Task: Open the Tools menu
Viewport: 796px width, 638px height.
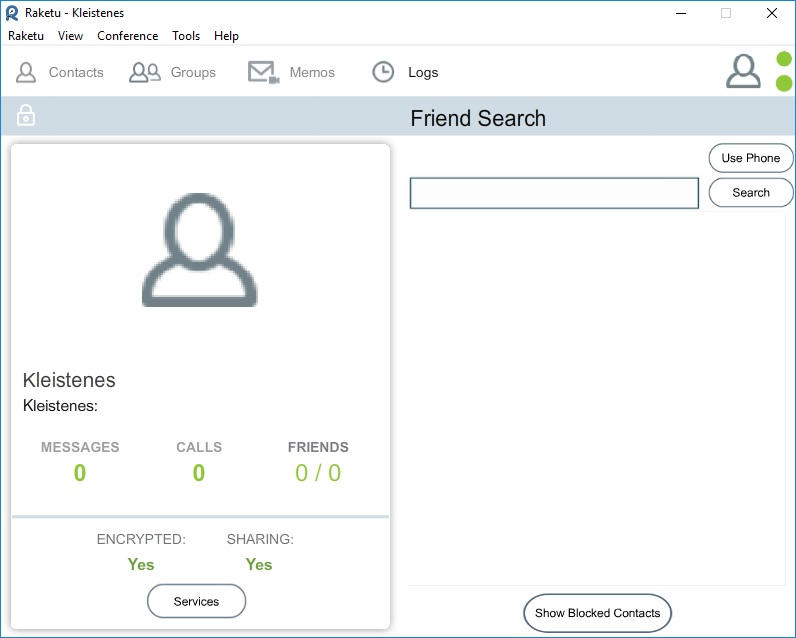Action: pyautogui.click(x=186, y=36)
